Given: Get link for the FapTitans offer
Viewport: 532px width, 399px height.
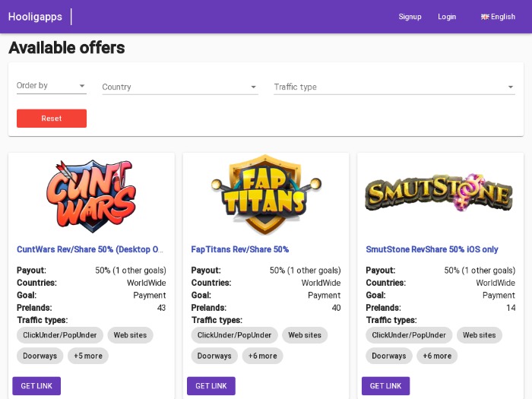Looking at the screenshot, I should click(211, 386).
